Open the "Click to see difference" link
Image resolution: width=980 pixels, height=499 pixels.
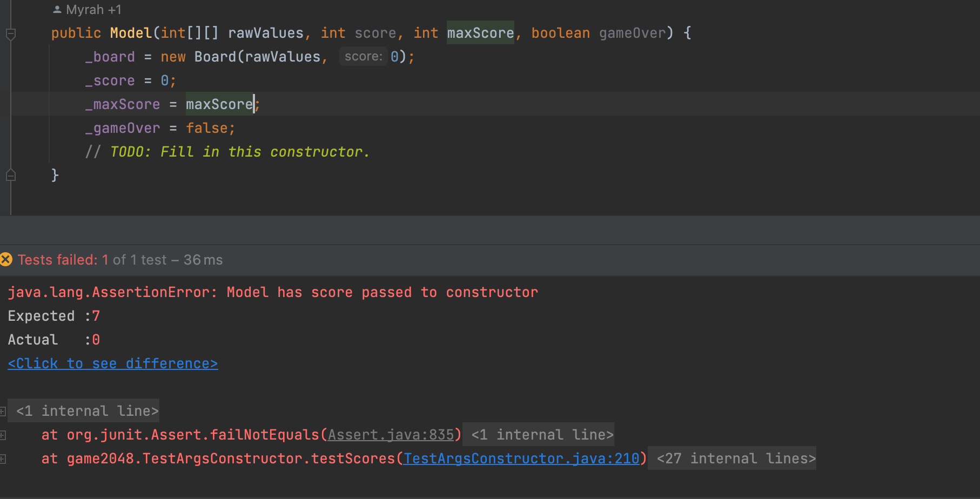click(x=112, y=363)
